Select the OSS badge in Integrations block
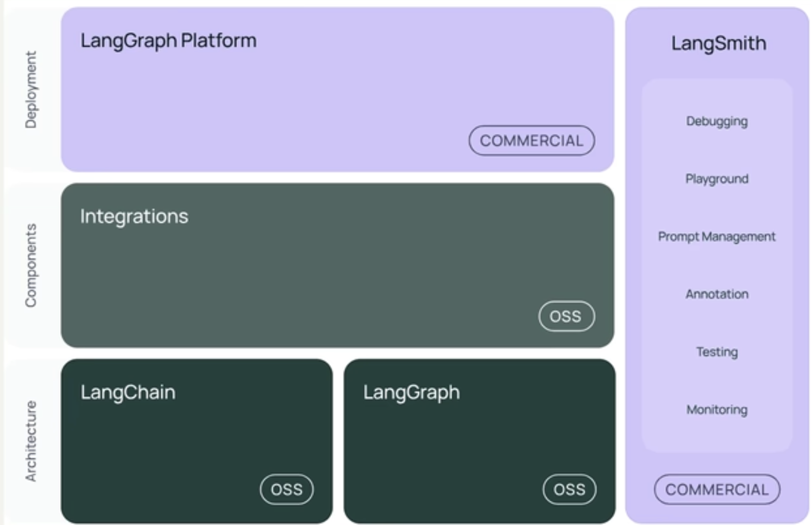 pyautogui.click(x=567, y=316)
